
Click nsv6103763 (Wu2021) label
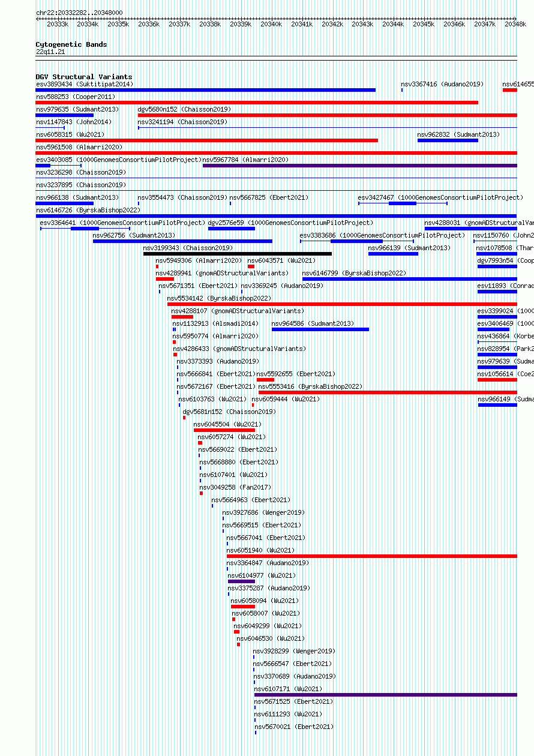pos(212,400)
